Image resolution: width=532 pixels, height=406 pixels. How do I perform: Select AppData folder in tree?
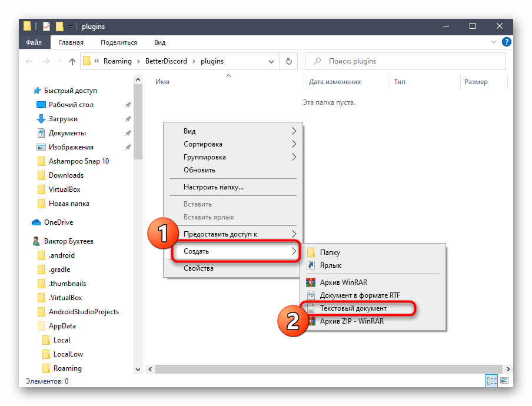click(x=62, y=326)
